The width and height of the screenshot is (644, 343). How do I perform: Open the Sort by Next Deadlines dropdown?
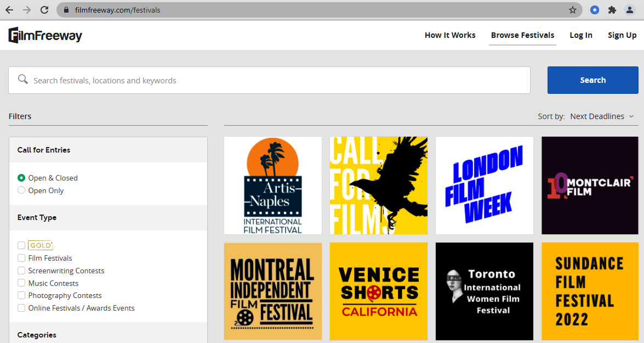click(602, 116)
